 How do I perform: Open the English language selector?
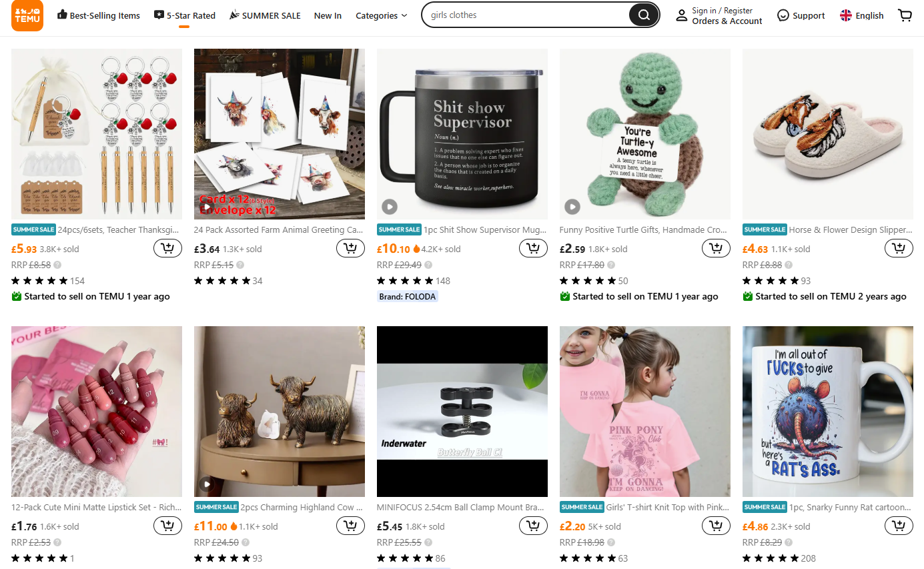(x=862, y=15)
